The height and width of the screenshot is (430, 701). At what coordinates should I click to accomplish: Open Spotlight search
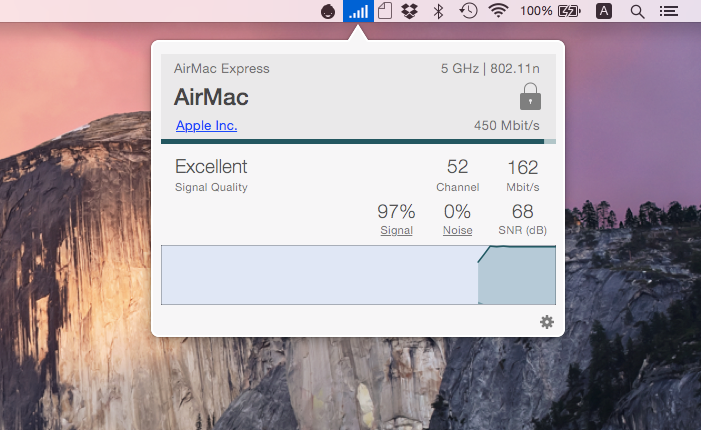coord(637,11)
